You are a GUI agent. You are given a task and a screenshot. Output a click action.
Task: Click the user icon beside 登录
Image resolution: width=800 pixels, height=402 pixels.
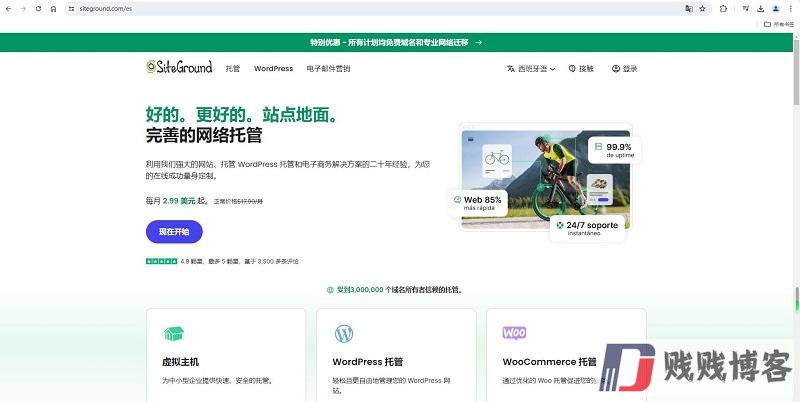[x=616, y=68]
